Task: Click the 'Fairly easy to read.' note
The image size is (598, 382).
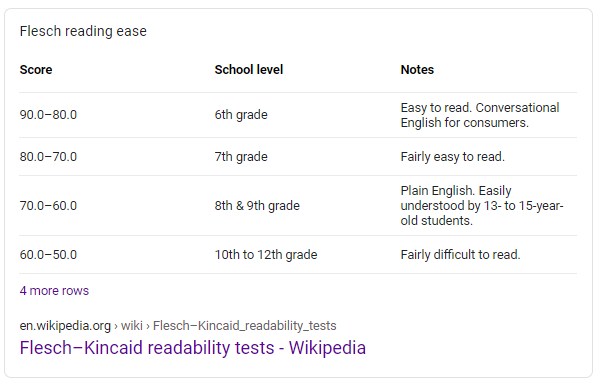Action: (453, 157)
